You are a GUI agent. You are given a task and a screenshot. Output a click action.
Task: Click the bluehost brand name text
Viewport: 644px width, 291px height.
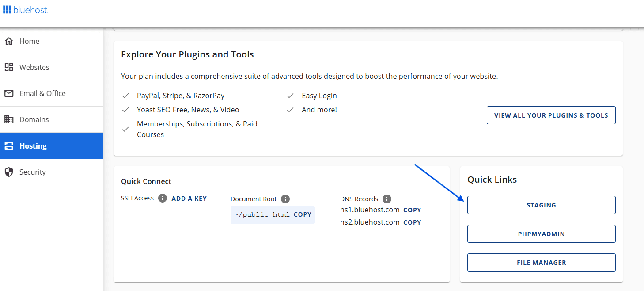pos(30,10)
